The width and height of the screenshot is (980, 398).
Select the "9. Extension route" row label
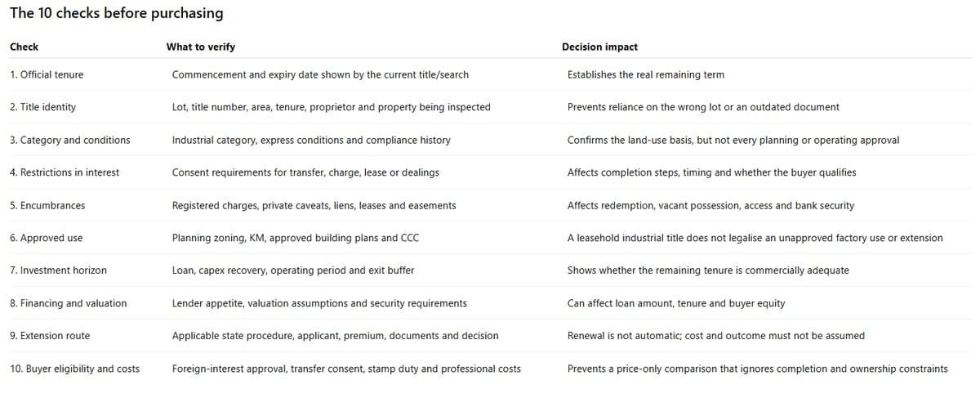tap(50, 336)
